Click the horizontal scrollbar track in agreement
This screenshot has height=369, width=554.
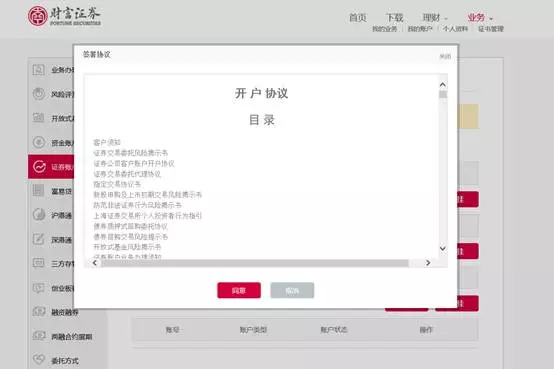click(x=254, y=263)
